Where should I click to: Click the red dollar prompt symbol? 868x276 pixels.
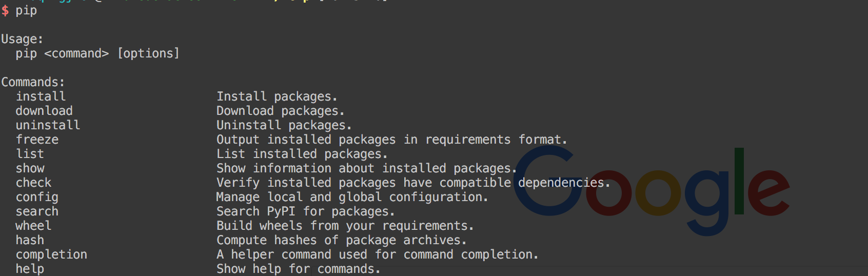pyautogui.click(x=5, y=10)
